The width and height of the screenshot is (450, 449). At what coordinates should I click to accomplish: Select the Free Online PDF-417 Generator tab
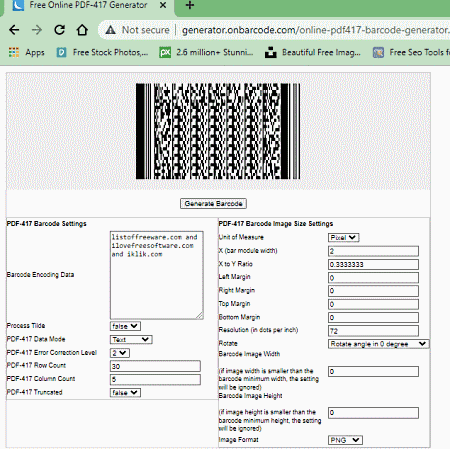click(x=88, y=5)
